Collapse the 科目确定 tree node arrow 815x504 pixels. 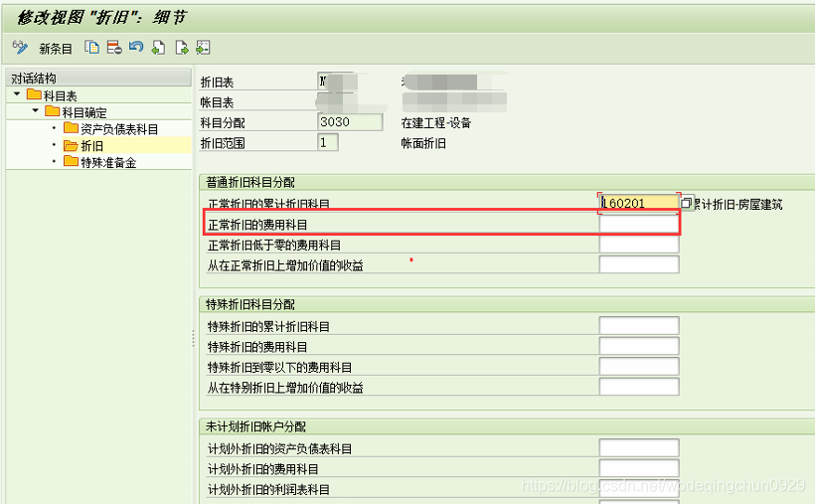click(x=36, y=110)
